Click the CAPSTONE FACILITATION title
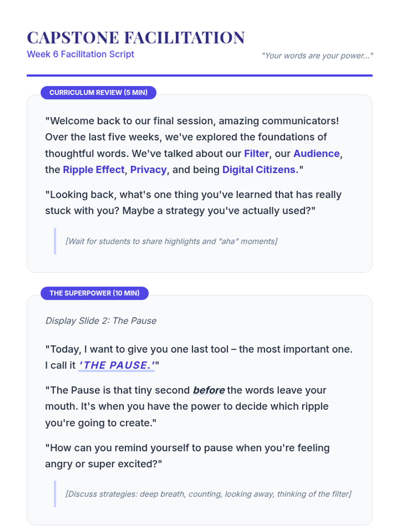This screenshot has height=532, width=399. point(136,38)
